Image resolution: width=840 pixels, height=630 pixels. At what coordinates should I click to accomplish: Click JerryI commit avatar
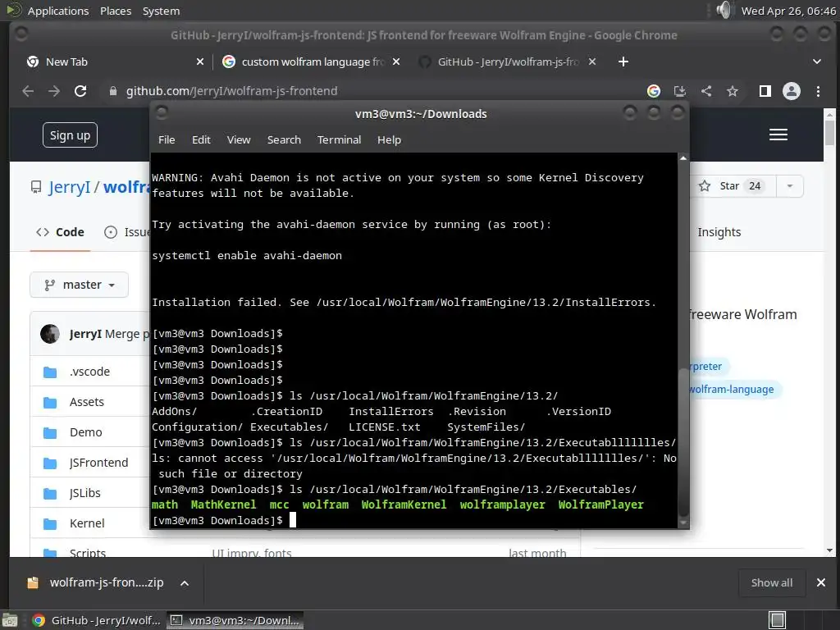[50, 334]
